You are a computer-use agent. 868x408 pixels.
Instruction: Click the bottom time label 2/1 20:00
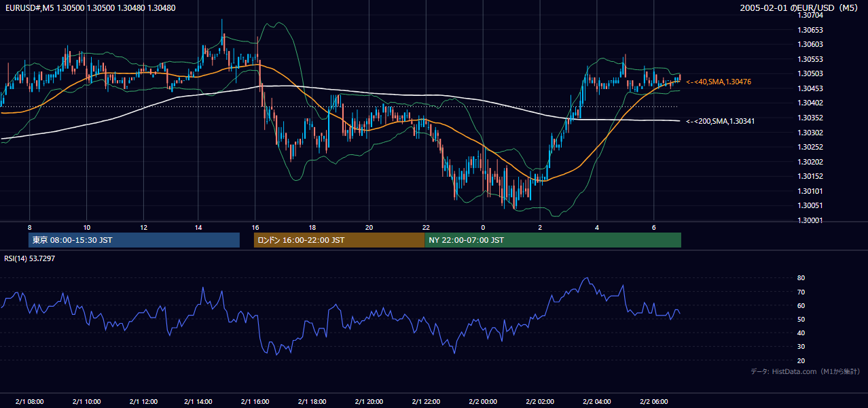pyautogui.click(x=369, y=402)
